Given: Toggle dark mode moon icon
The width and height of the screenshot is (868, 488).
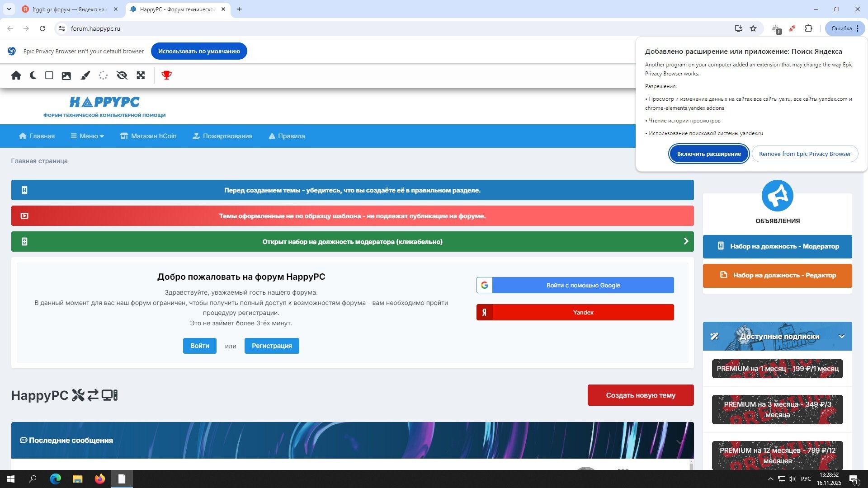Looking at the screenshot, I should [33, 75].
